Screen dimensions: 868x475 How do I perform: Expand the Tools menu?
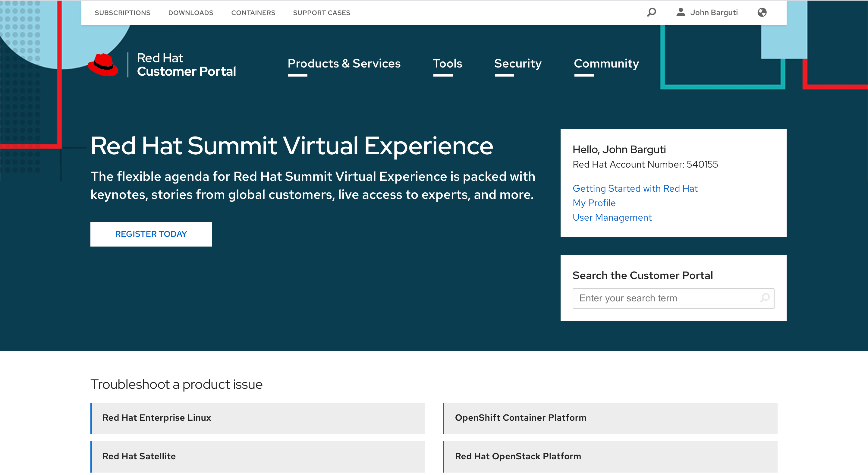click(447, 64)
